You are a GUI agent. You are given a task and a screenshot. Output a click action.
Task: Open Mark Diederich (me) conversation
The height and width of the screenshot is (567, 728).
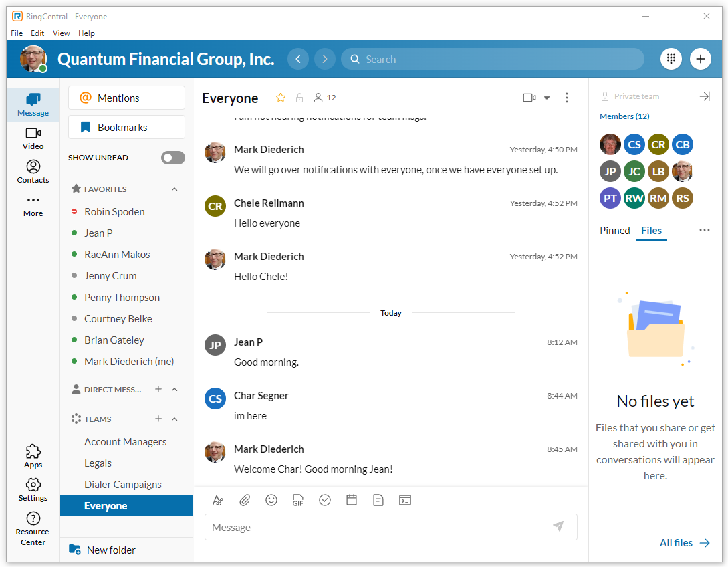(127, 361)
